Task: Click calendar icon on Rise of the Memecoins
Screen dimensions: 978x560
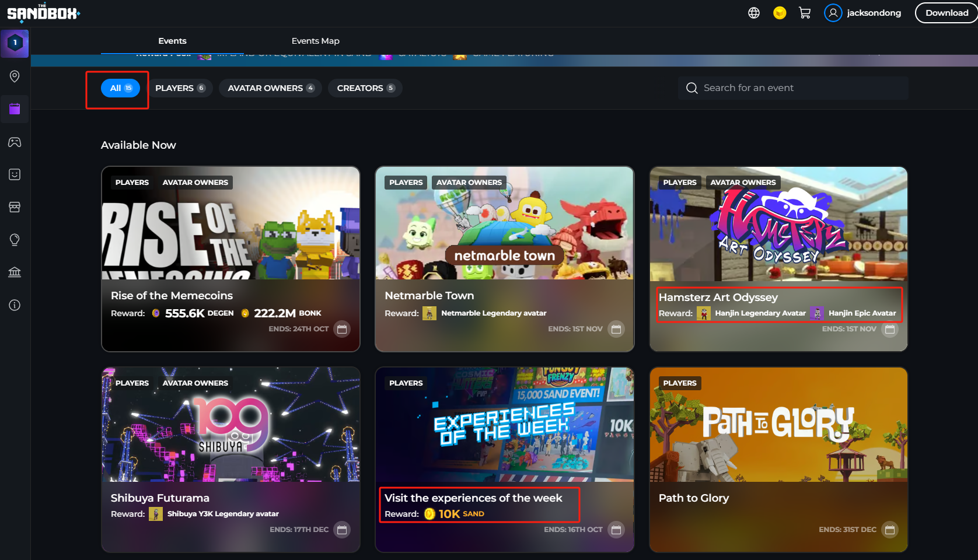Action: 342,329
